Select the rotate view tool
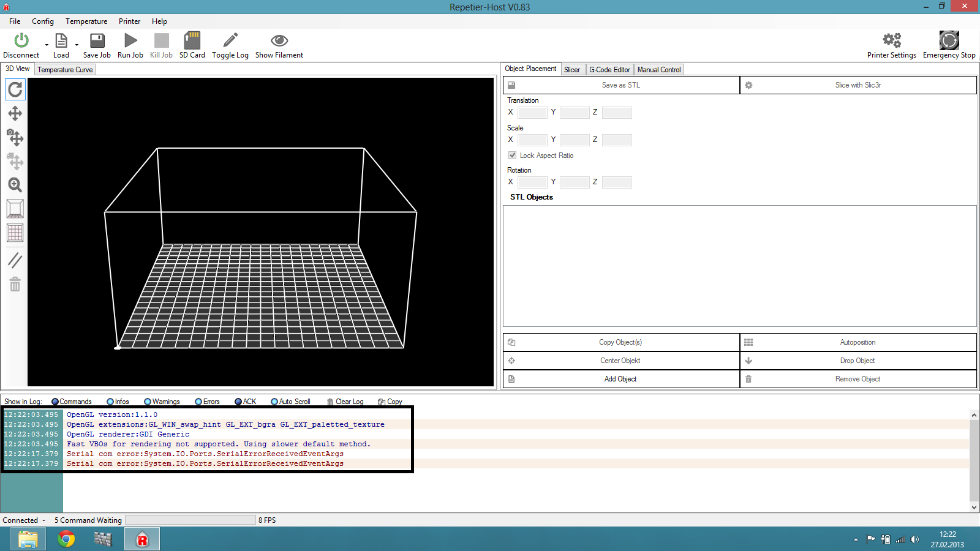The height and width of the screenshot is (551, 980). pyautogui.click(x=15, y=90)
